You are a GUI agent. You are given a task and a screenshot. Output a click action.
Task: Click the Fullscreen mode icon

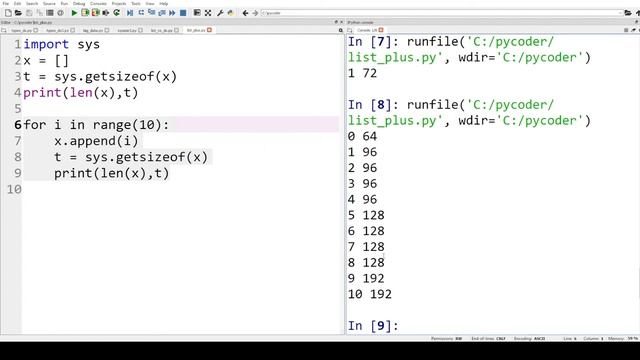point(208,13)
